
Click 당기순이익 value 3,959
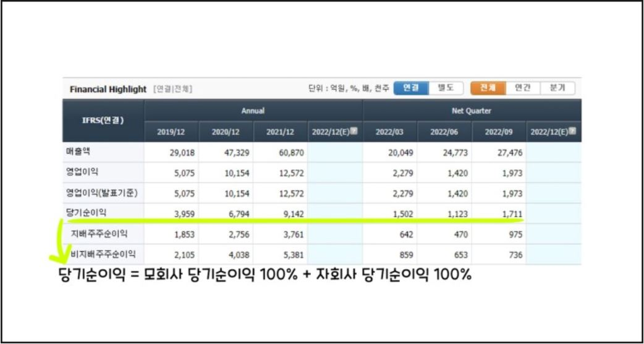coord(184,214)
